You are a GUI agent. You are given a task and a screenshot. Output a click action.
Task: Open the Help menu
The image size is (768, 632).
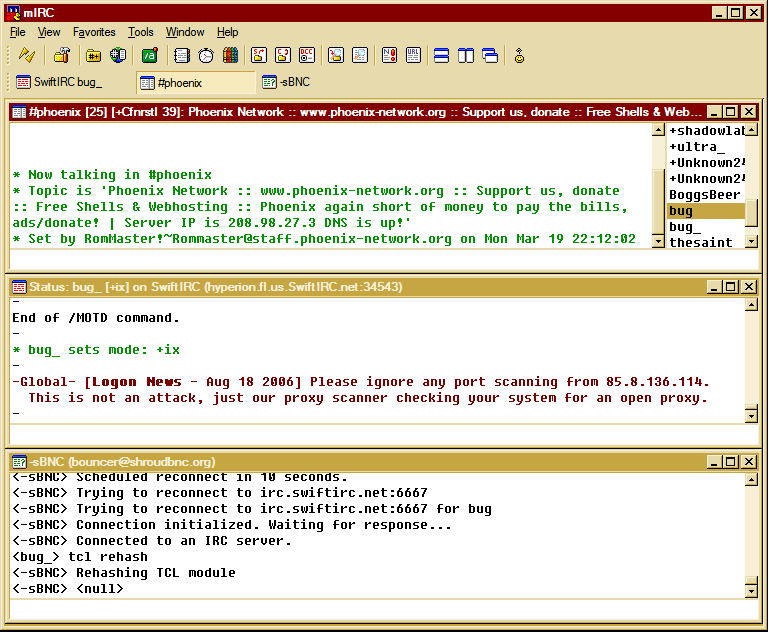[227, 32]
